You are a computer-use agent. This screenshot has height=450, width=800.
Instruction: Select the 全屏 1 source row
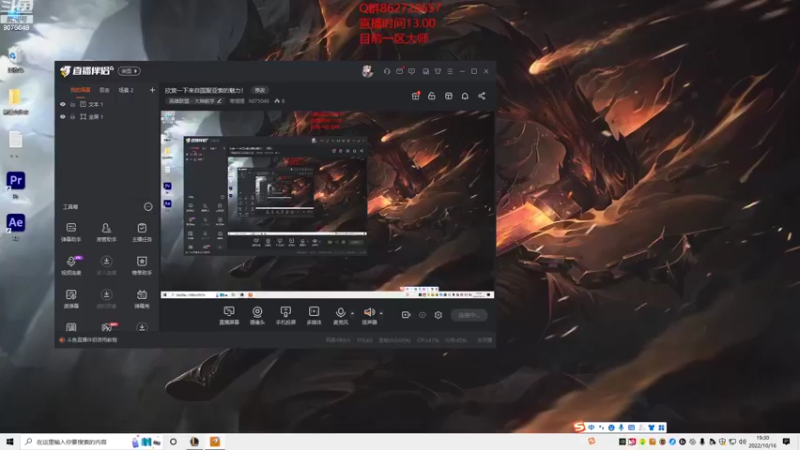pos(107,117)
